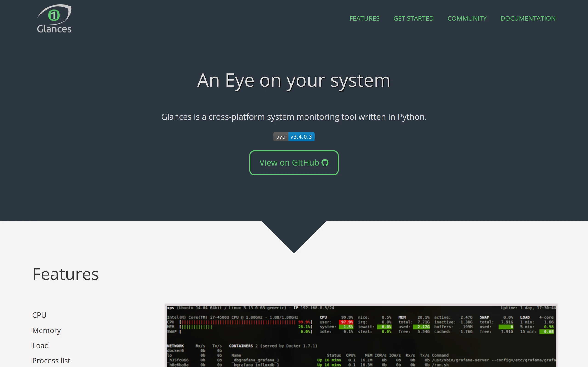Click the Glances wordmark under the logo
The image size is (588, 367).
(54, 29)
